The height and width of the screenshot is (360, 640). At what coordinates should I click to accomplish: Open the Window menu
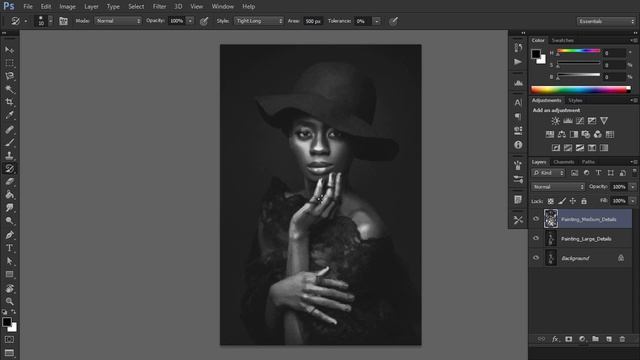point(222,7)
